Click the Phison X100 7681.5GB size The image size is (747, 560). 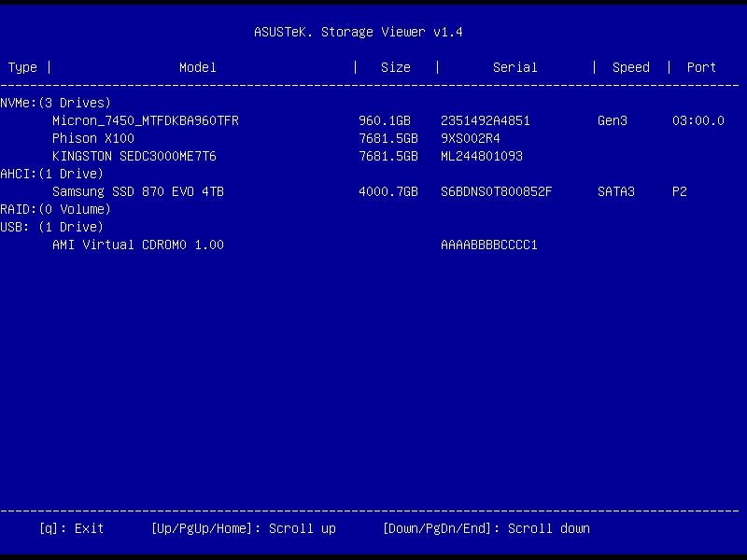point(388,138)
